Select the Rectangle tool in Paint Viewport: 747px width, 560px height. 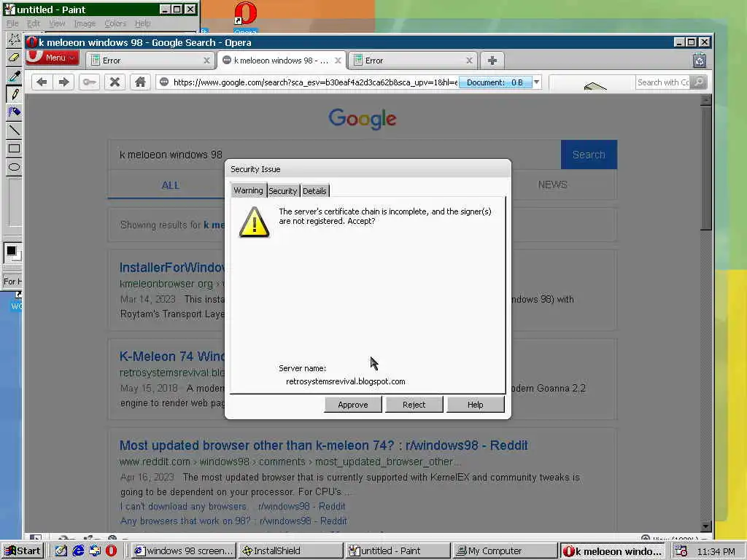(x=14, y=149)
